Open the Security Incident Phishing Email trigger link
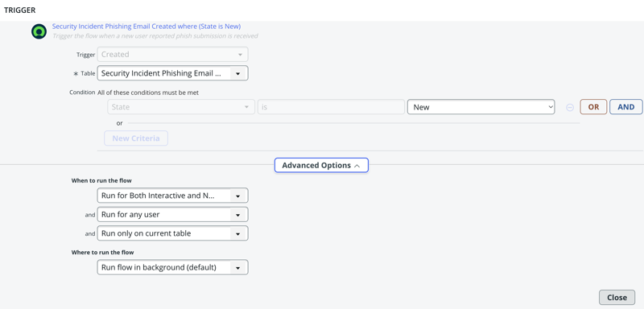 147,27
